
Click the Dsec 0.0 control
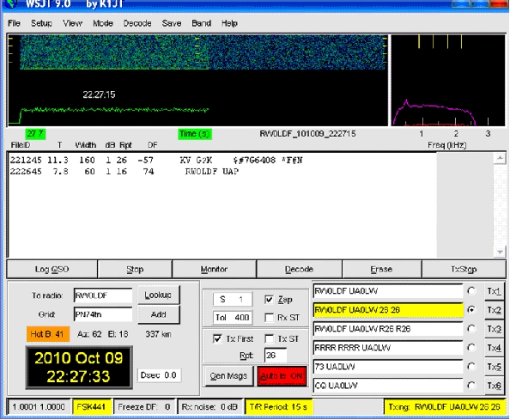pos(158,375)
